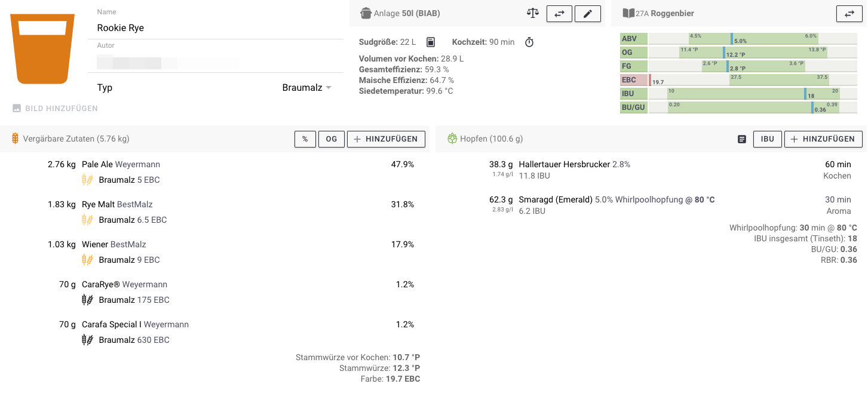The width and height of the screenshot is (868, 396).
Task: Click the balance scale icon
Action: pos(533,13)
